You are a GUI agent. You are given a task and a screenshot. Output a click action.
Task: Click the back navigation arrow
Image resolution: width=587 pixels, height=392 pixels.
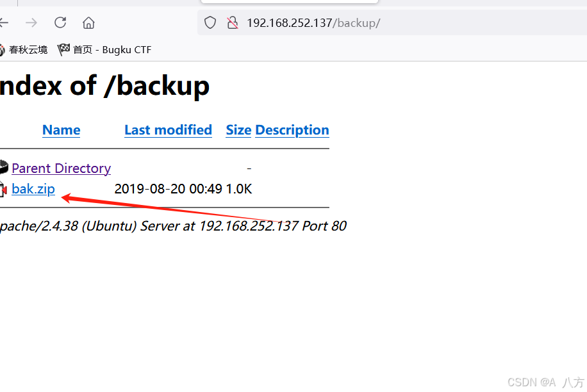point(4,23)
